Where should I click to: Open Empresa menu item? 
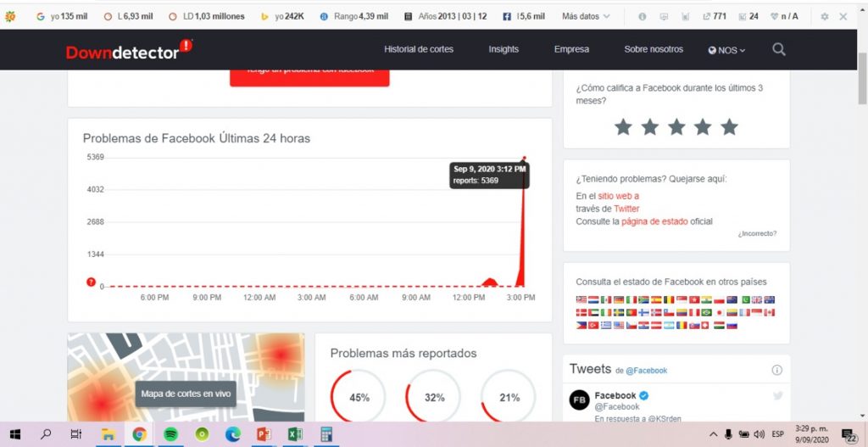[x=571, y=49]
